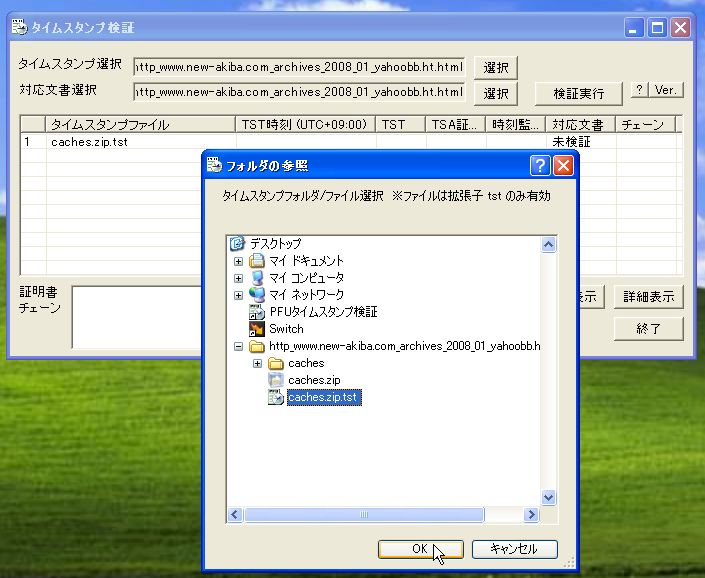Click the caches.zip.tst timestamp file icon

coord(276,397)
